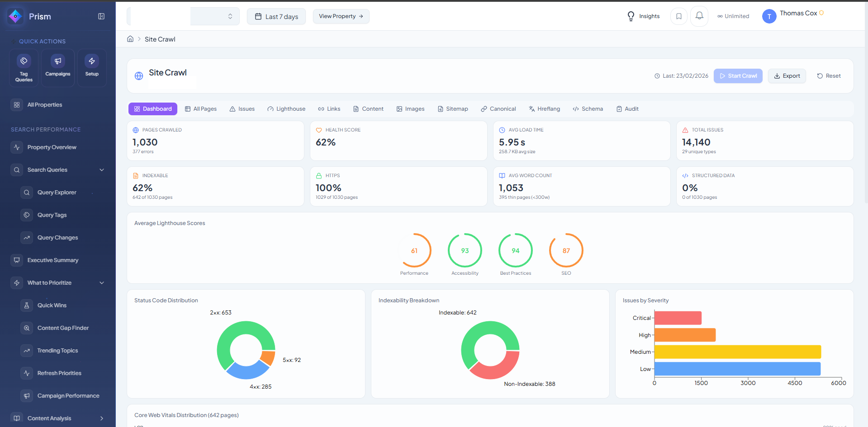This screenshot has height=427, width=868.
Task: Click the Health Score heart icon
Action: click(319, 130)
